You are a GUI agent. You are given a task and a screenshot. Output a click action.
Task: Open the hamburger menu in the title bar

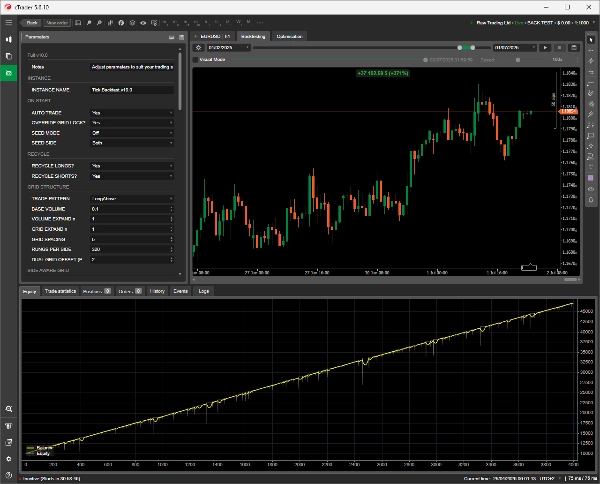(8, 21)
